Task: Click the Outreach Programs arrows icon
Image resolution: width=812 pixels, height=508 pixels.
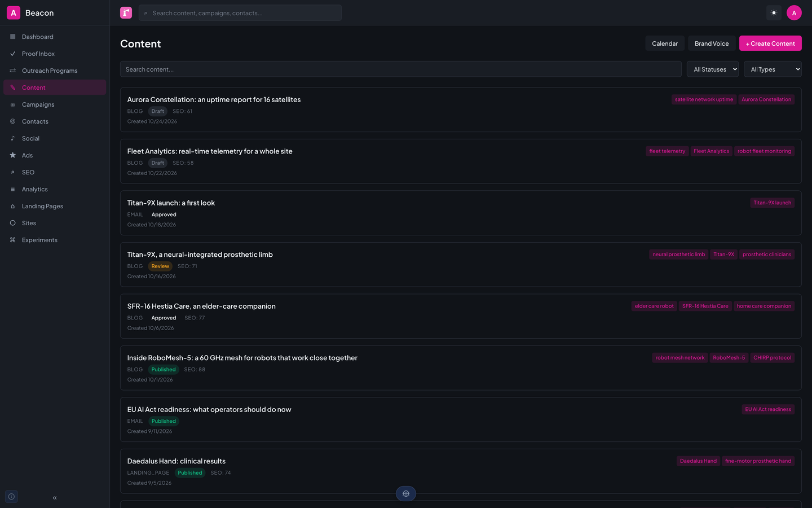Action: [12, 71]
